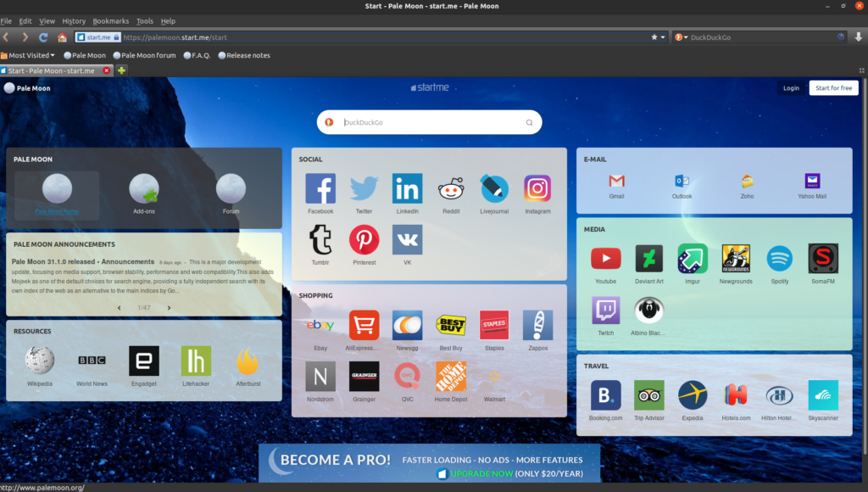
Task: Open the Staples shortcut
Action: click(494, 325)
